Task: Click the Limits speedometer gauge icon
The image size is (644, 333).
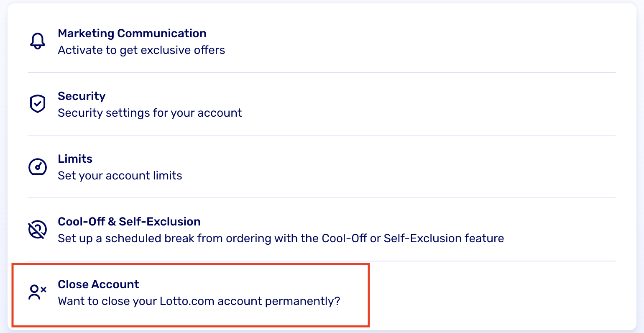Action: click(38, 166)
